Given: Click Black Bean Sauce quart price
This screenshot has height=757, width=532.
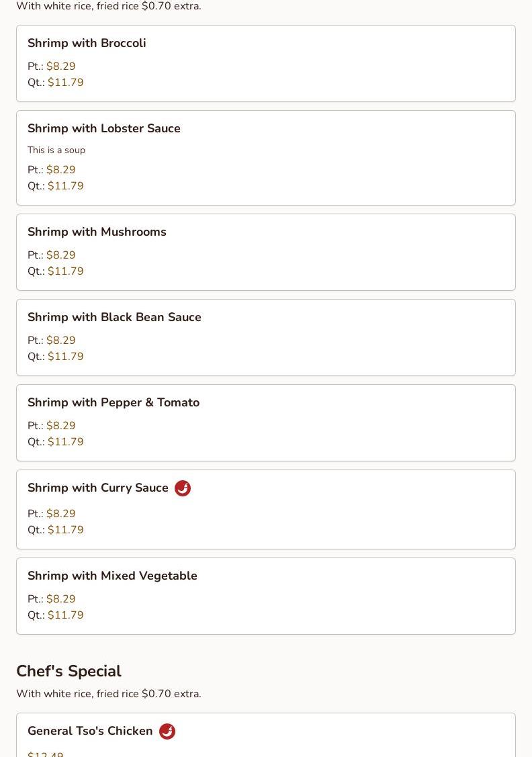Looking at the screenshot, I should point(65,357).
